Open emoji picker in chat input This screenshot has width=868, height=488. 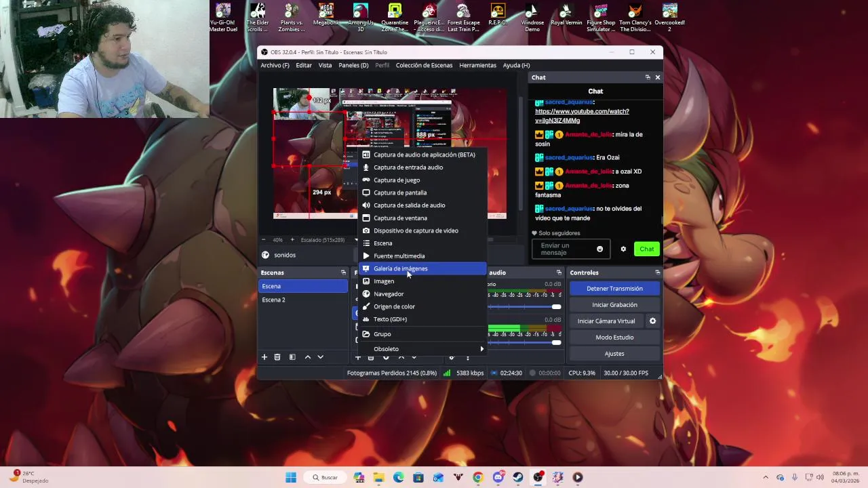599,249
